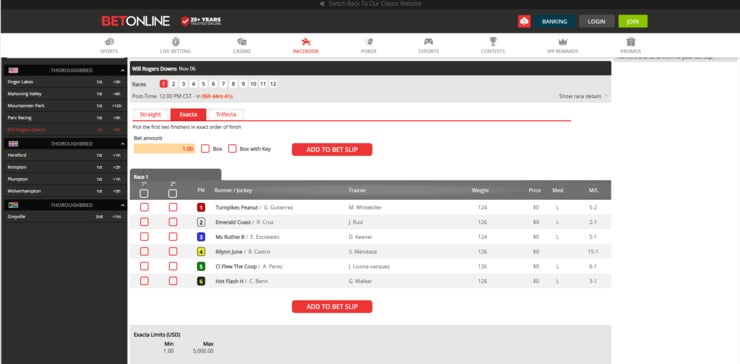Click the green Join button
Viewport: 740px width, 364px height.
[633, 21]
